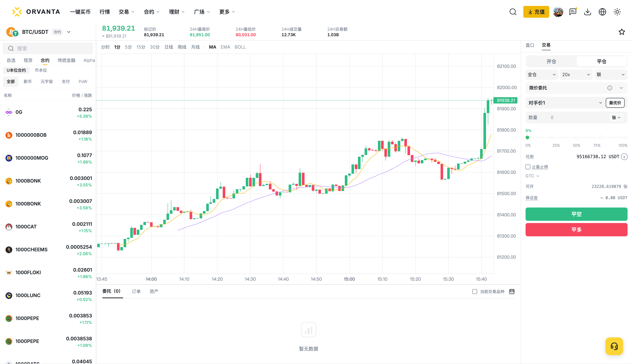The image size is (632, 364).
Task: Open the 对手价1 price dropdown
Action: (x=565, y=103)
